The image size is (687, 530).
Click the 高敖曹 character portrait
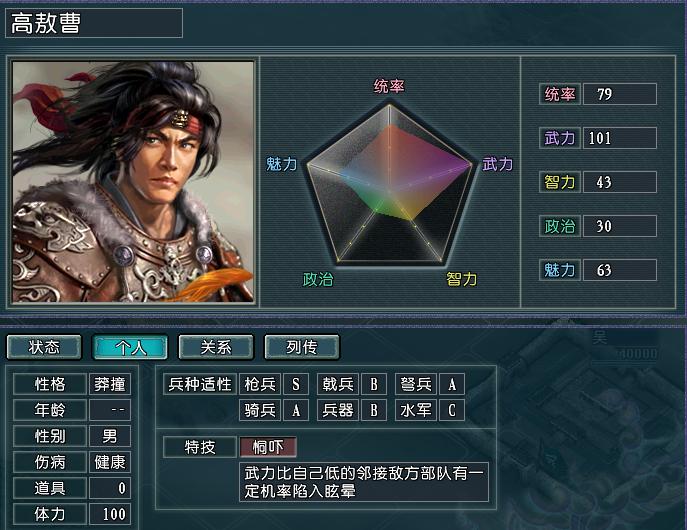tap(133, 182)
